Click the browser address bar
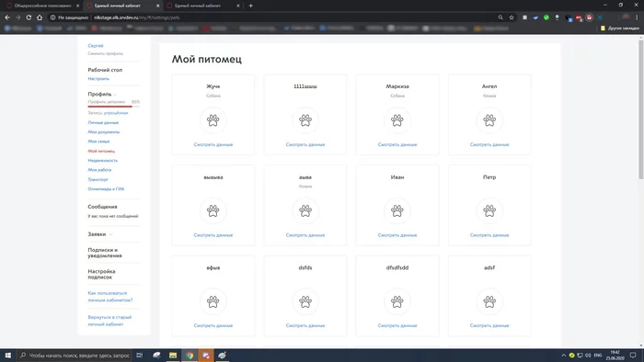The image size is (644, 362). pos(271,17)
